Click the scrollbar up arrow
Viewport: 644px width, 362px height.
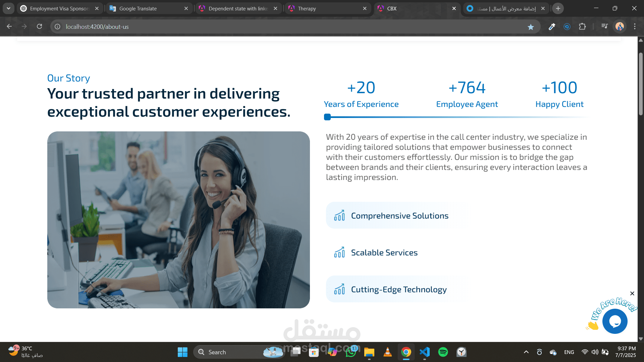click(x=641, y=40)
